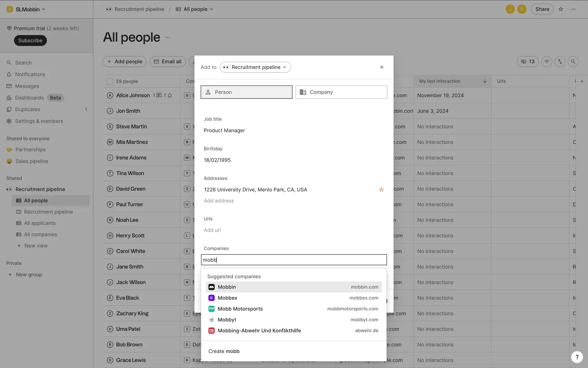Add a new column with plus icon
The height and width of the screenshot is (368, 588).
coord(582,81)
